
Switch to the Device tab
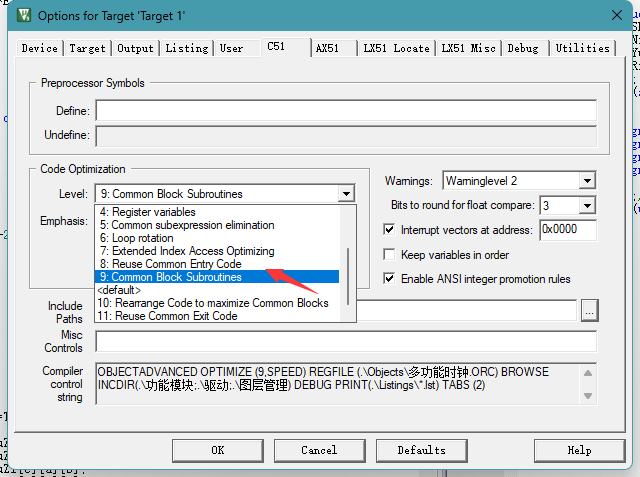(40, 48)
